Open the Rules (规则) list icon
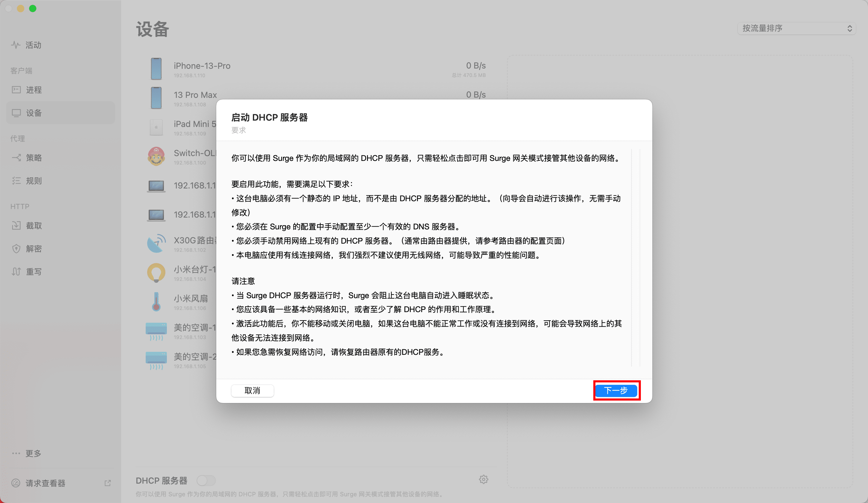868x503 pixels. pos(16,181)
